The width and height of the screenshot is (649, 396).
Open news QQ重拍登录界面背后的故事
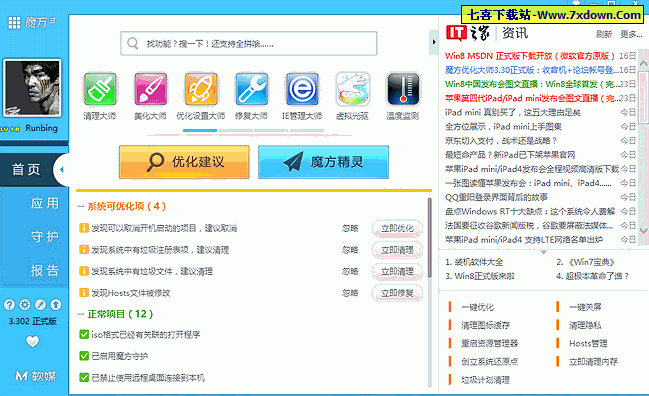pyautogui.click(x=496, y=197)
